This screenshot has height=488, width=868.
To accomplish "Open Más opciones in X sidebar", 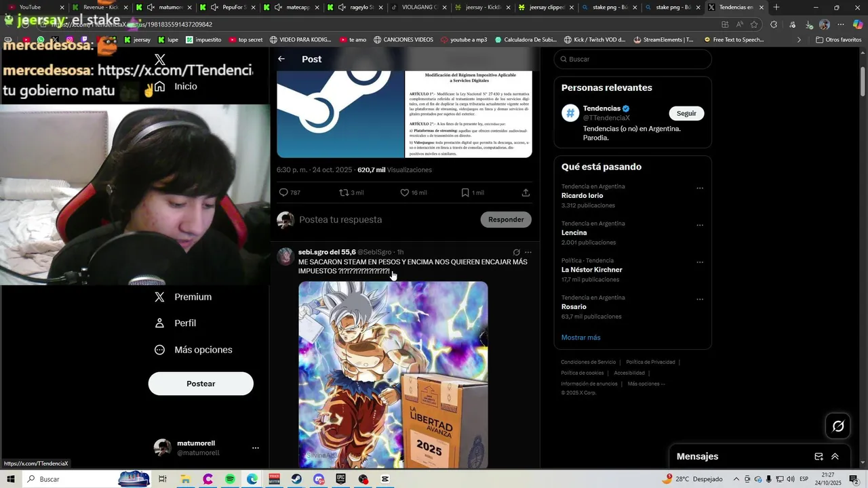I will pos(193,350).
